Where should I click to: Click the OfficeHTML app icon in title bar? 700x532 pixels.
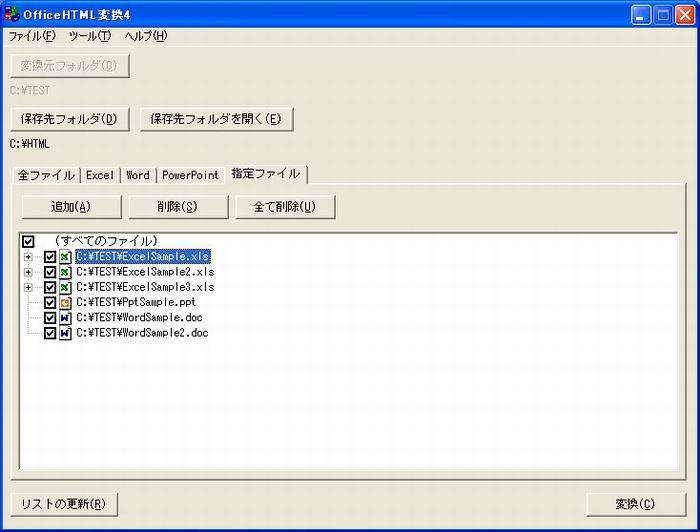coord(13,15)
